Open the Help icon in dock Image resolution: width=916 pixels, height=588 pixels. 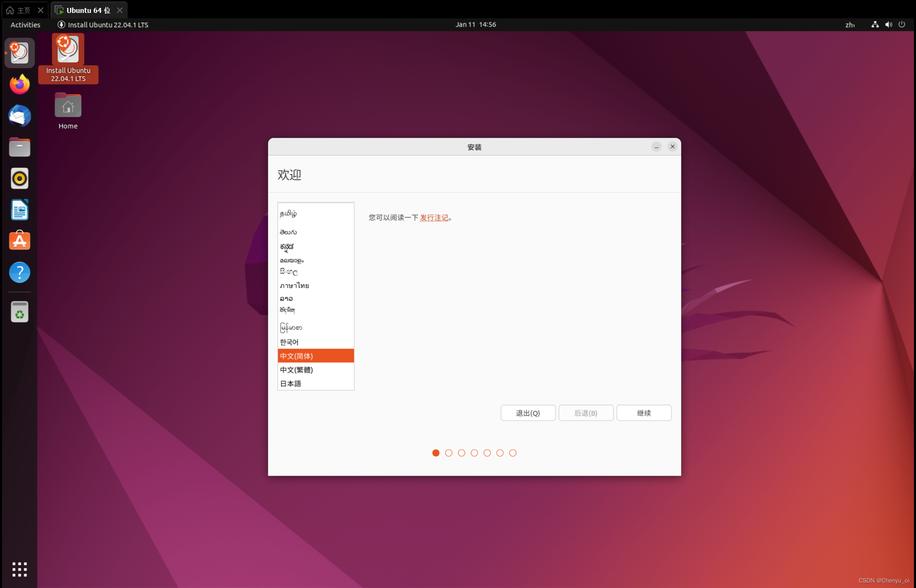click(x=20, y=272)
